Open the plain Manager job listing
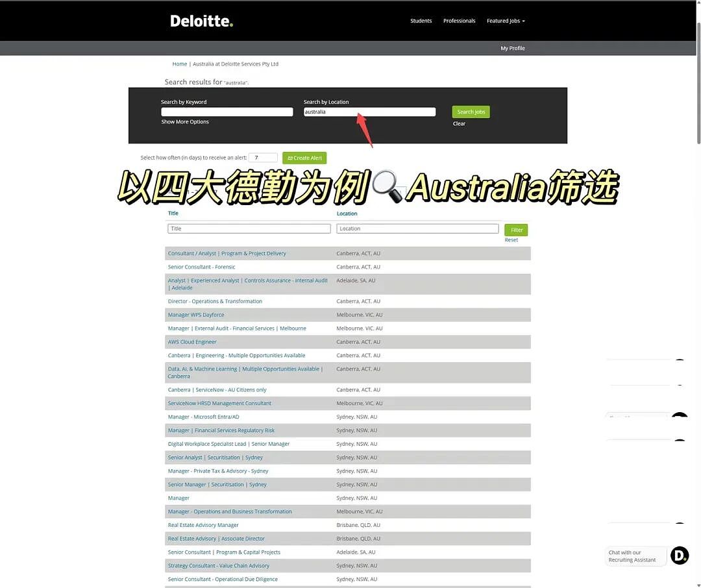This screenshot has width=701, height=588. 178,498
